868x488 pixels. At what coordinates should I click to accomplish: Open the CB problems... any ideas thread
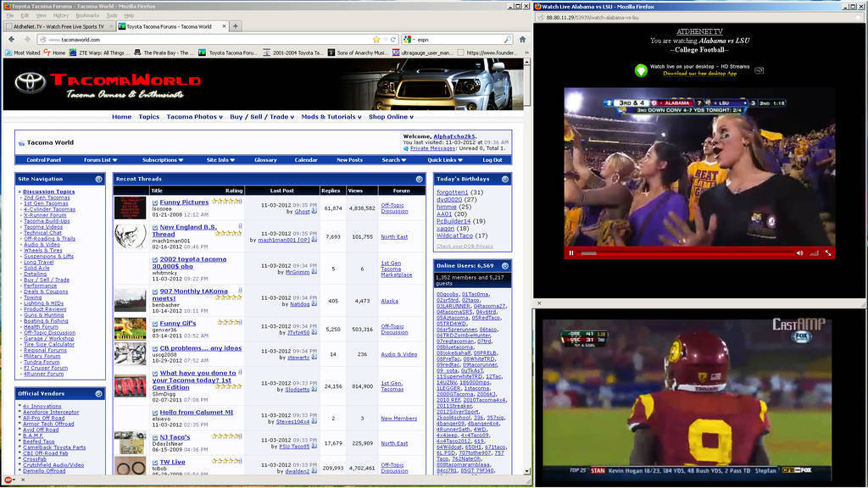200,348
